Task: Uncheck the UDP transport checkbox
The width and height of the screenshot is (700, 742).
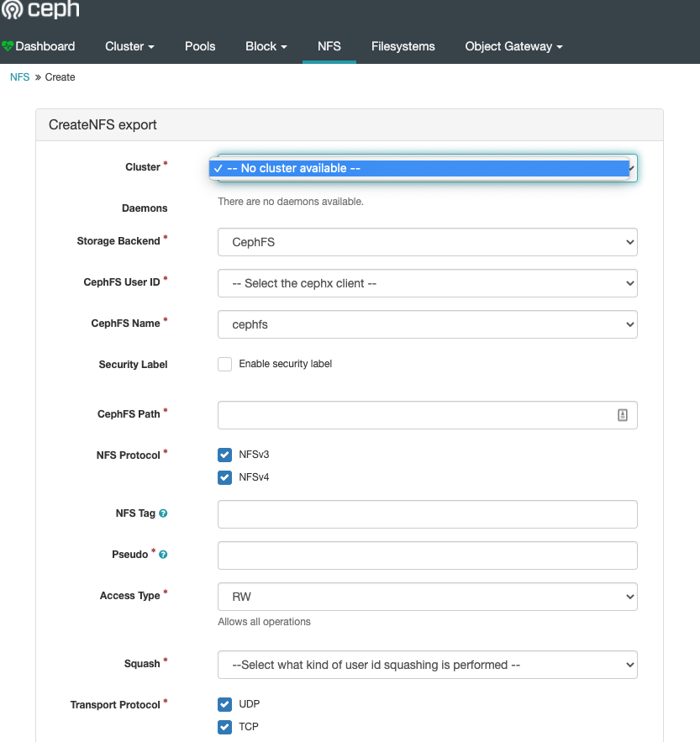Action: 225,705
